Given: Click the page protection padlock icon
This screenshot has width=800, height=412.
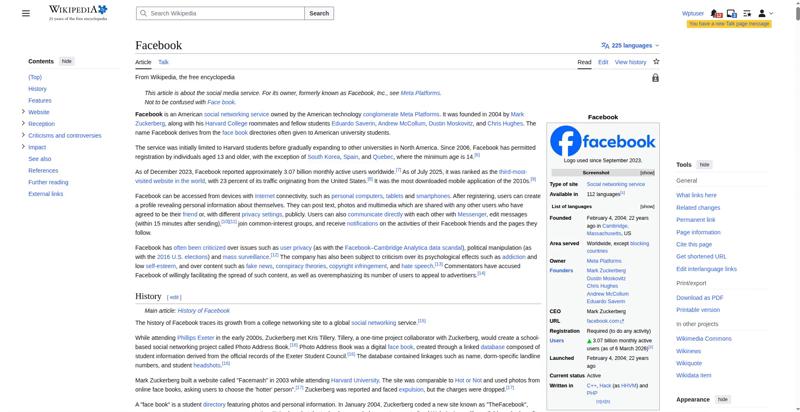Looking at the screenshot, I should (x=655, y=78).
